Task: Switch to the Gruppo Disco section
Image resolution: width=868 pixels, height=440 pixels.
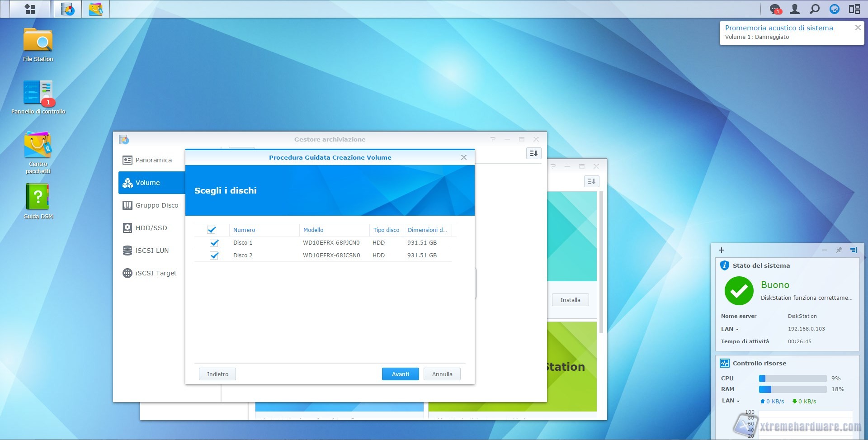Action: coord(156,205)
